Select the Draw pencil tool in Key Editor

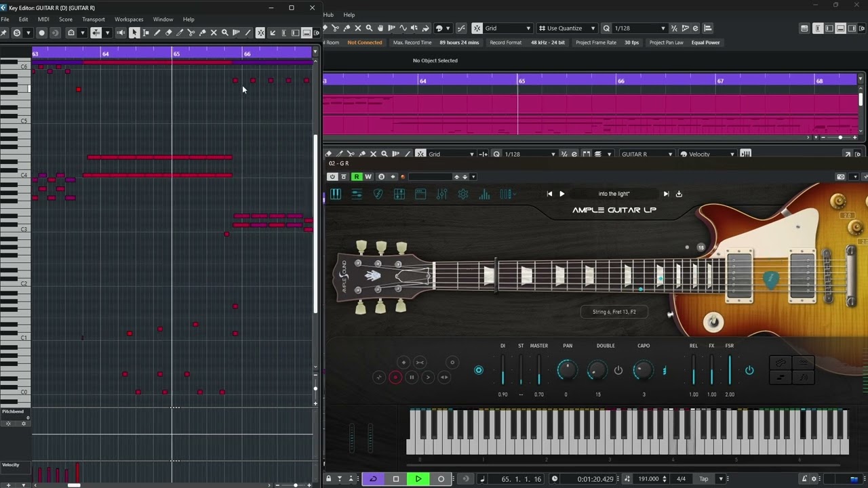point(157,33)
